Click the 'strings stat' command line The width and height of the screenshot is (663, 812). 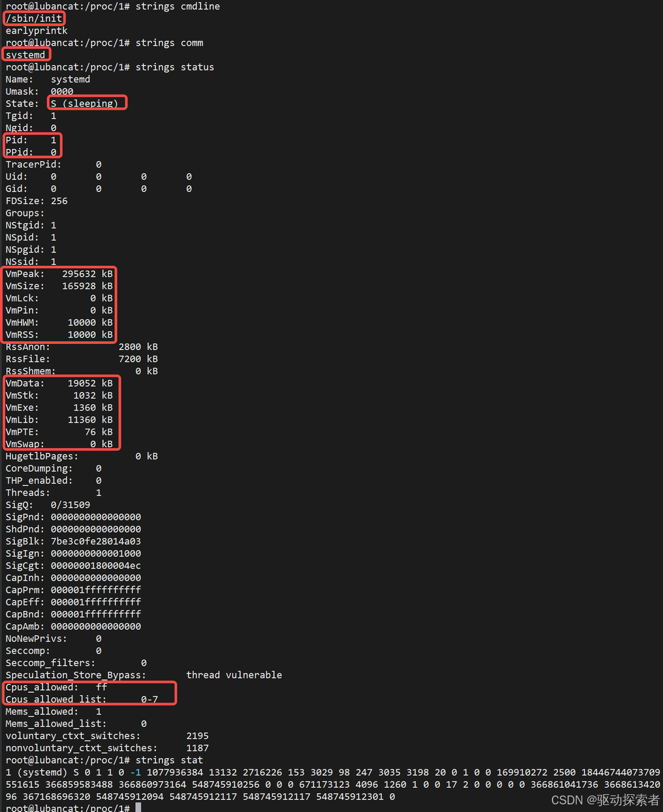(105, 760)
